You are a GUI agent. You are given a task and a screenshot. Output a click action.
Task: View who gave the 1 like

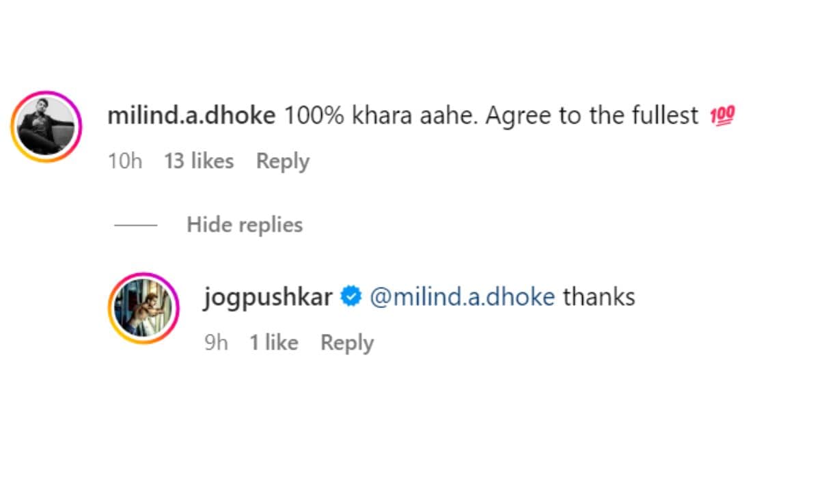pos(273,342)
